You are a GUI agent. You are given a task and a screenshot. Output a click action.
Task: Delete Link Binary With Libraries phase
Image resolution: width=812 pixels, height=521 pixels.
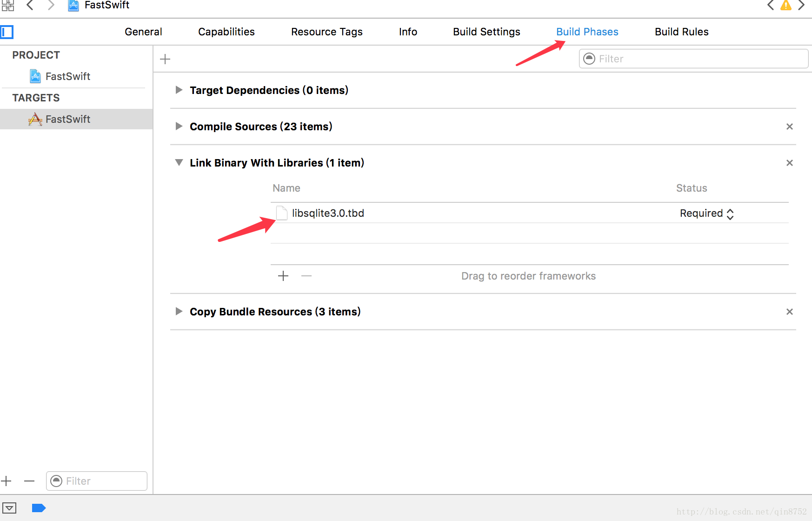coord(789,163)
